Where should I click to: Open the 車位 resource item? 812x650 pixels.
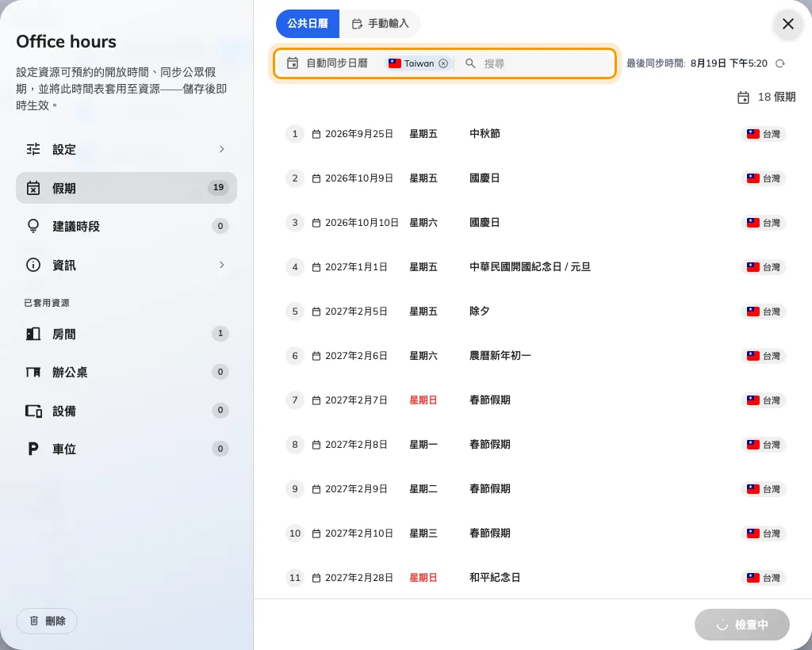pyautogui.click(x=126, y=449)
